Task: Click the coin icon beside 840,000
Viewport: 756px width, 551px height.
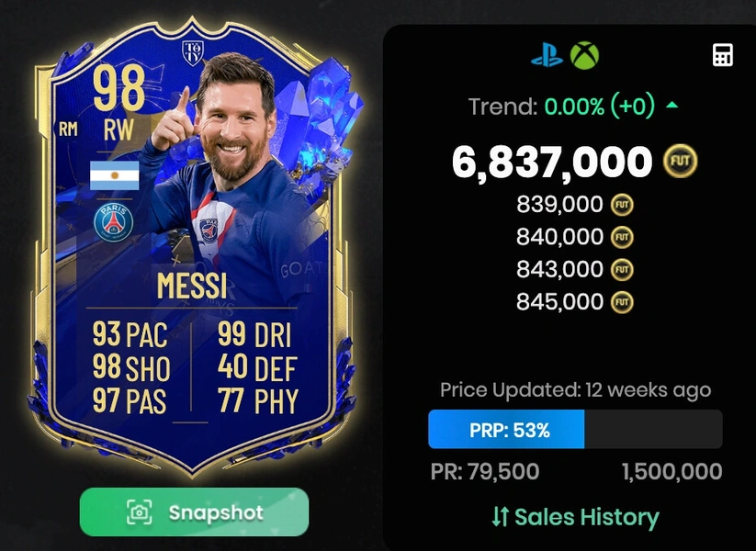Action: click(x=622, y=237)
